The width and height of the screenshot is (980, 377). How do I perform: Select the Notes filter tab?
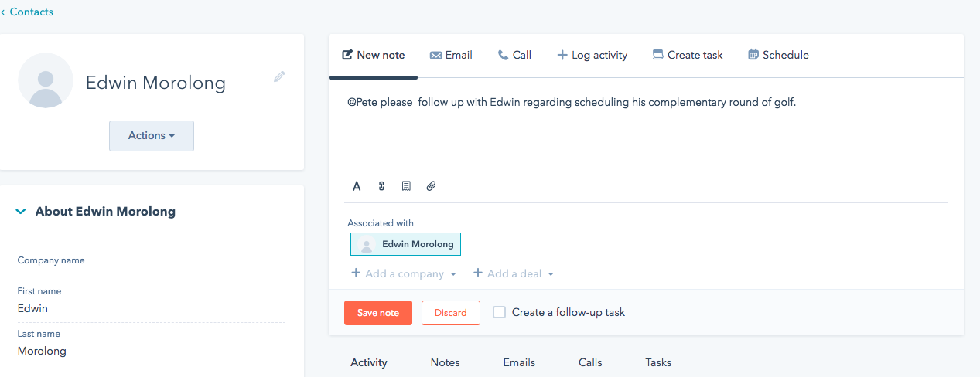(x=446, y=362)
